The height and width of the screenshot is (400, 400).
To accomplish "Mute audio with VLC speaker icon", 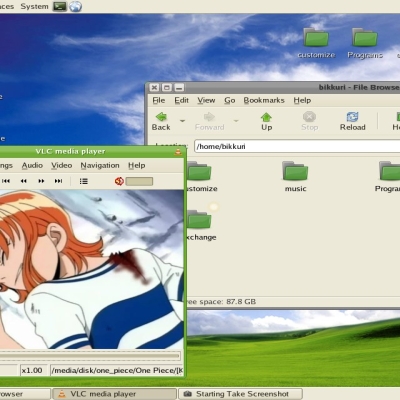I will pyautogui.click(x=119, y=181).
